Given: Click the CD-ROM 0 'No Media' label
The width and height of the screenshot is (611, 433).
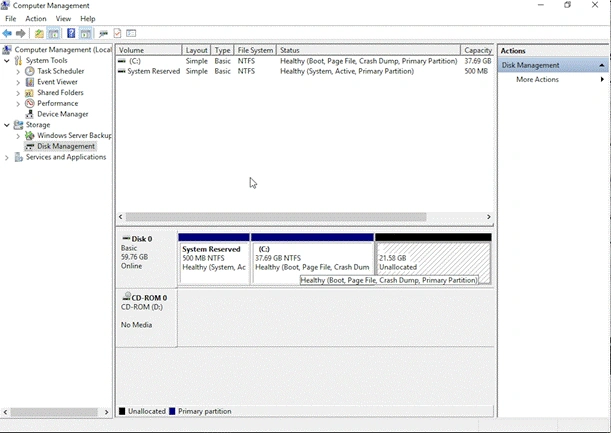Looking at the screenshot, I should pos(136,325).
